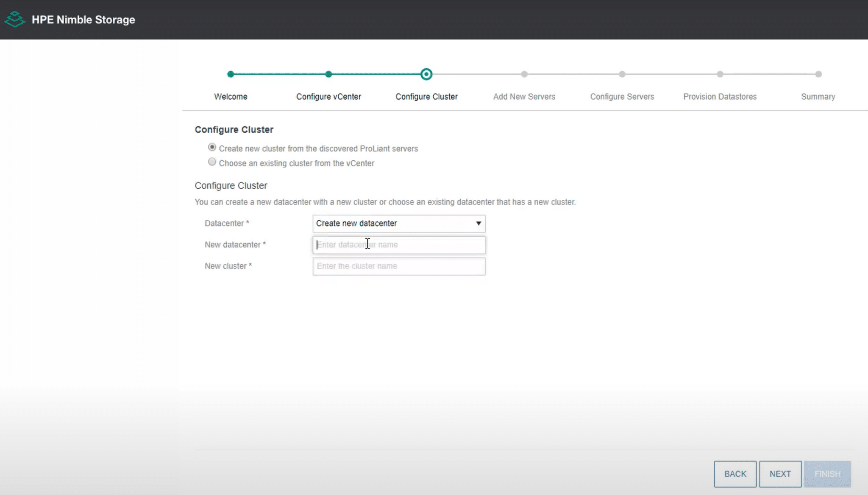Select Create new cluster from discovered ProLiant servers
Image resolution: width=868 pixels, height=495 pixels.
click(212, 147)
